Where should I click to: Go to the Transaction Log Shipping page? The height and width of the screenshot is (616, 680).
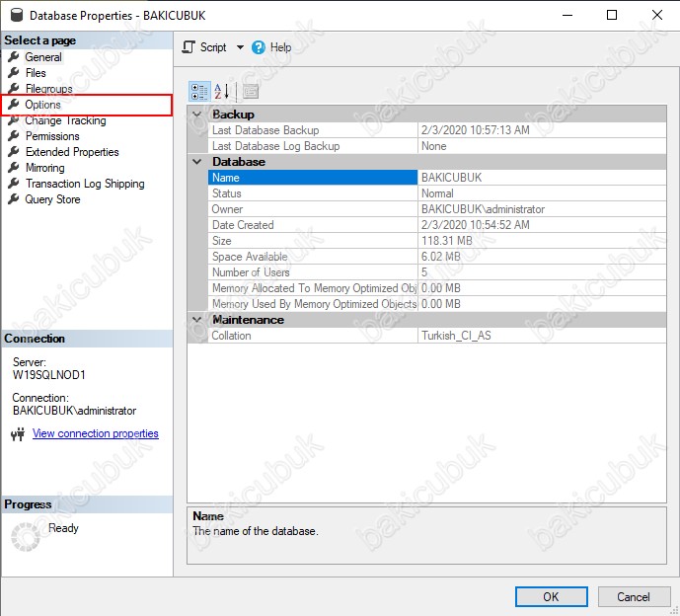(85, 184)
